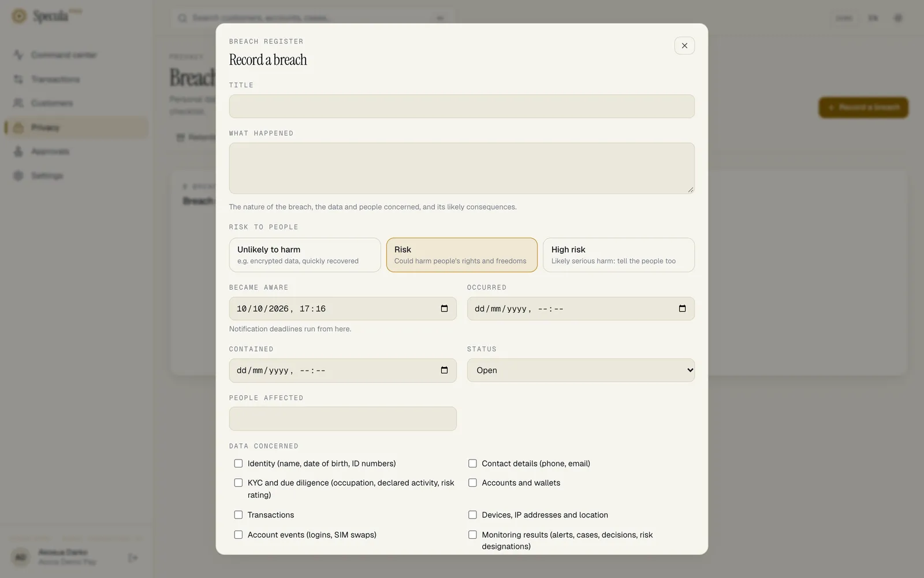Click the Title input field

462,106
